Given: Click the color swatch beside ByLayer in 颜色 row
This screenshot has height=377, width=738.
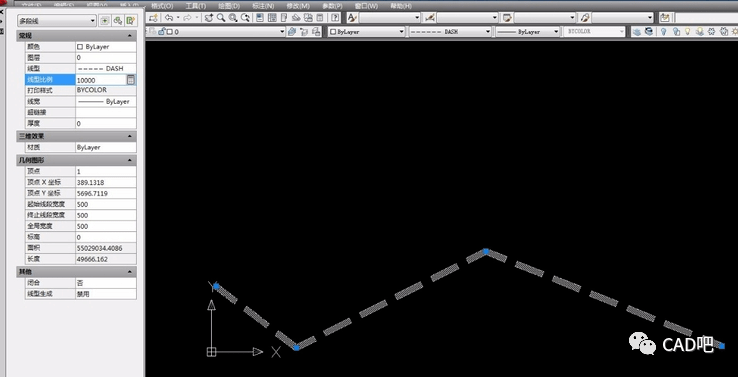Looking at the screenshot, I should click(80, 47).
